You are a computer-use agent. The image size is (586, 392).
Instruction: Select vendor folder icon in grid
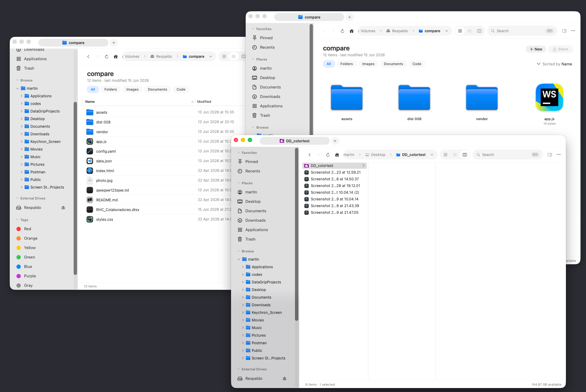482,97
